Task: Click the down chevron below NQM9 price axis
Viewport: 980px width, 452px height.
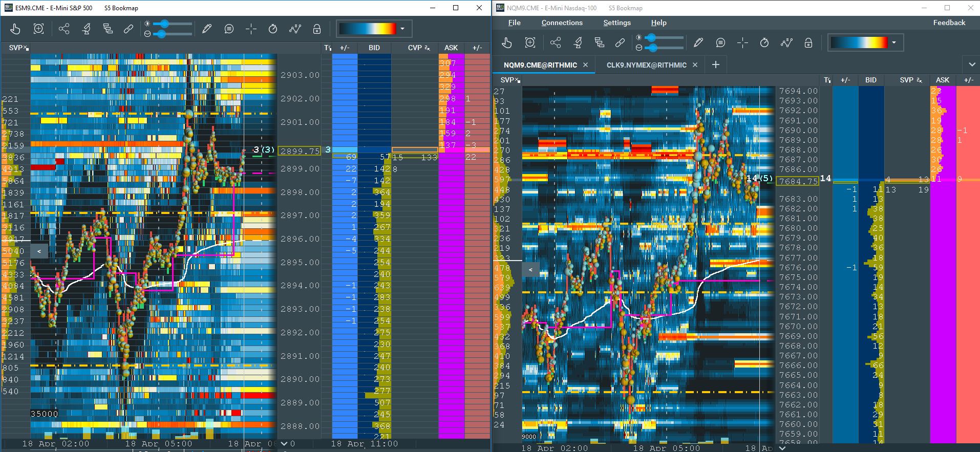Action: tap(782, 448)
